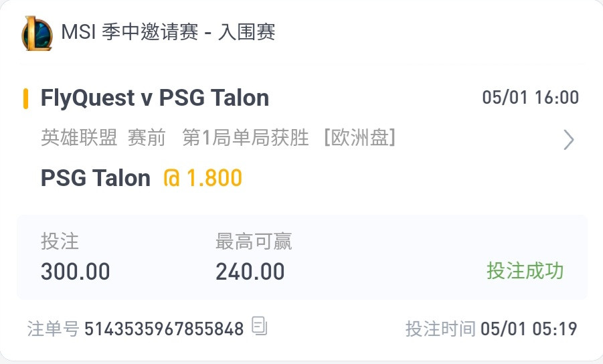Click the 注单号 label text
The image size is (603, 364).
pos(53,329)
